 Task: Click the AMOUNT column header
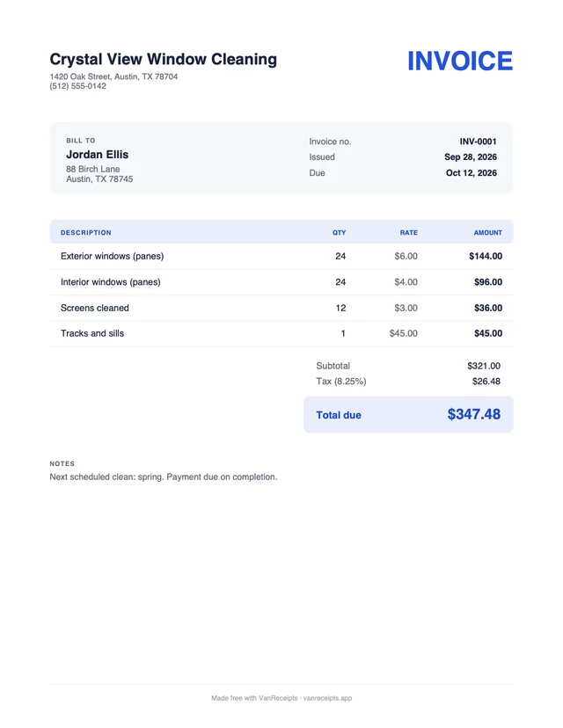click(x=487, y=233)
